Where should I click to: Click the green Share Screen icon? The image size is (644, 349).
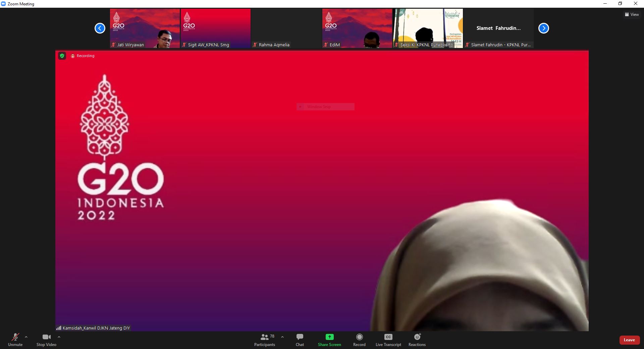click(329, 337)
